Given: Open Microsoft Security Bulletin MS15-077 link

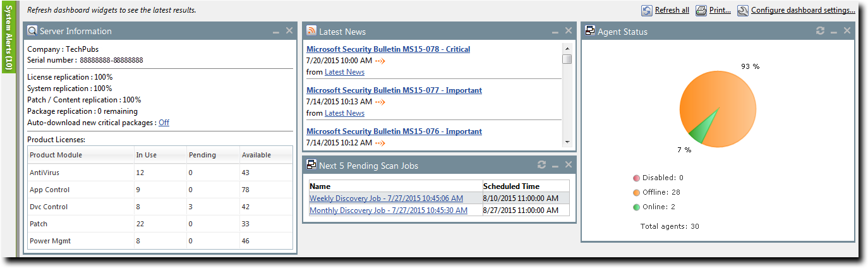Looking at the screenshot, I should (394, 90).
